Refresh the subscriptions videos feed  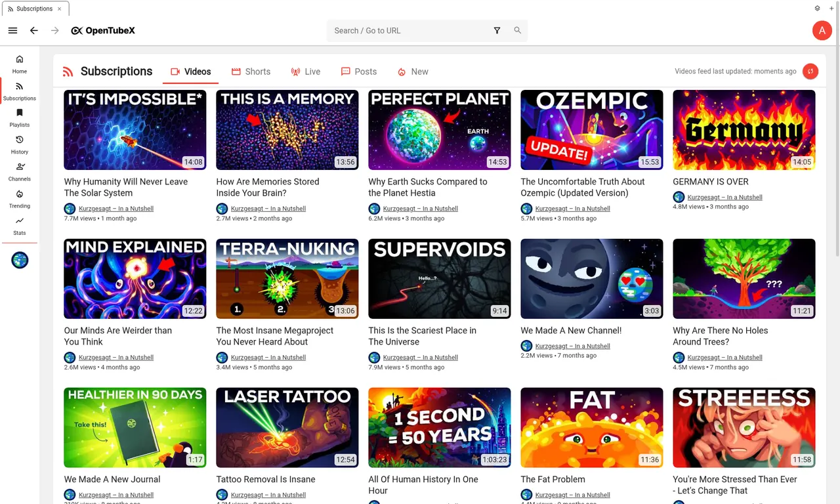click(810, 72)
